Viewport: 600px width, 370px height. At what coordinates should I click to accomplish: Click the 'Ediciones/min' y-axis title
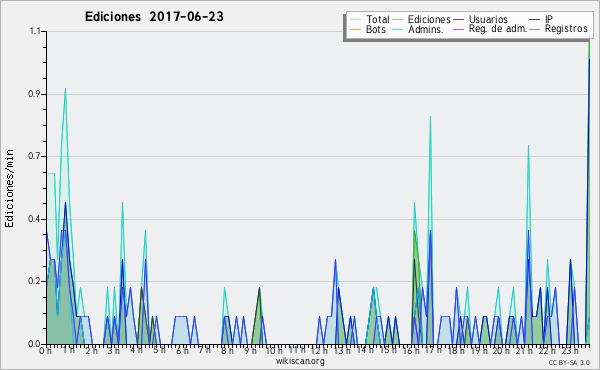pos(9,188)
